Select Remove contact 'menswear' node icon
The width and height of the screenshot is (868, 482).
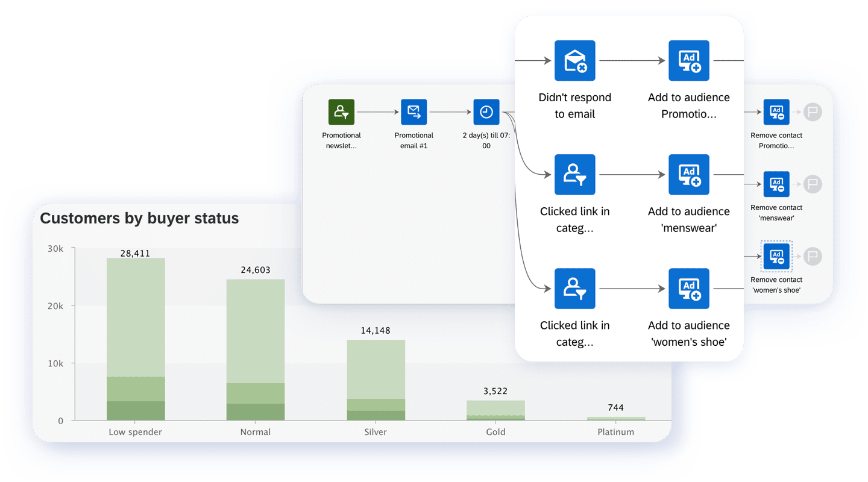[776, 184]
